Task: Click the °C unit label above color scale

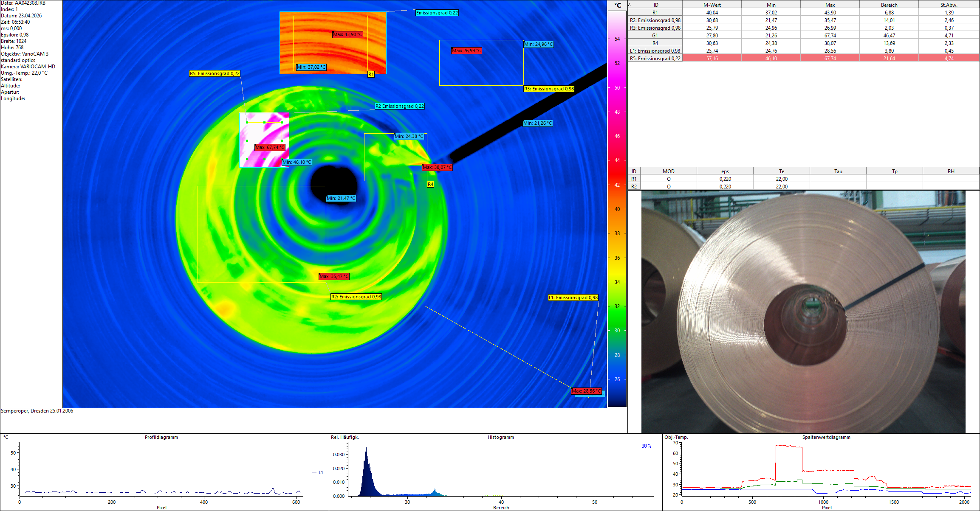Action: click(618, 5)
